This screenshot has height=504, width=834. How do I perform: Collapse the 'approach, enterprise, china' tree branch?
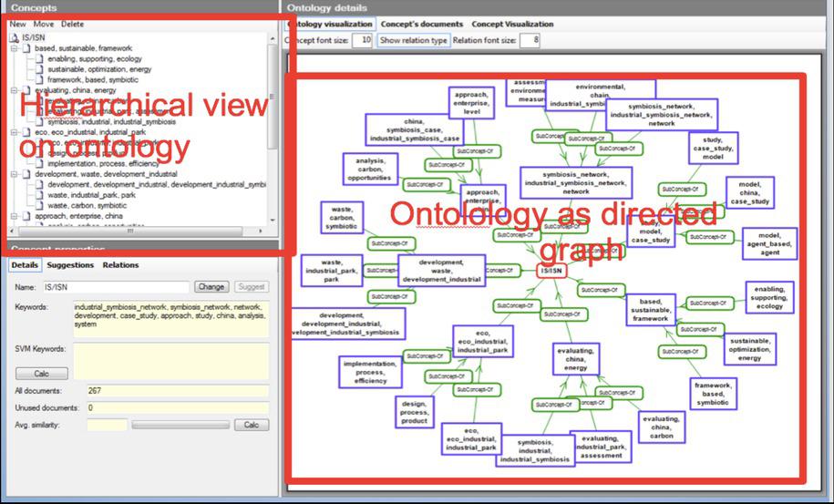pyautogui.click(x=15, y=217)
